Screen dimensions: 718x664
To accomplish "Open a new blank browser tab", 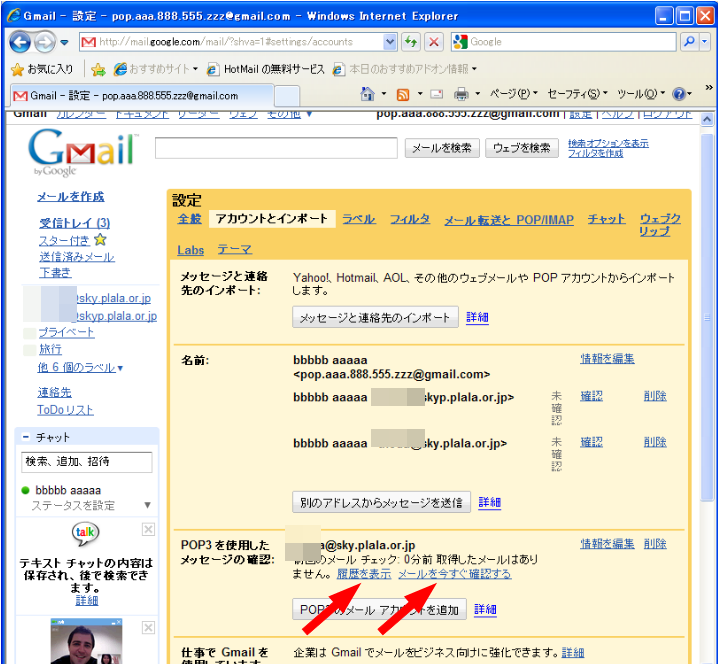I will click(287, 96).
